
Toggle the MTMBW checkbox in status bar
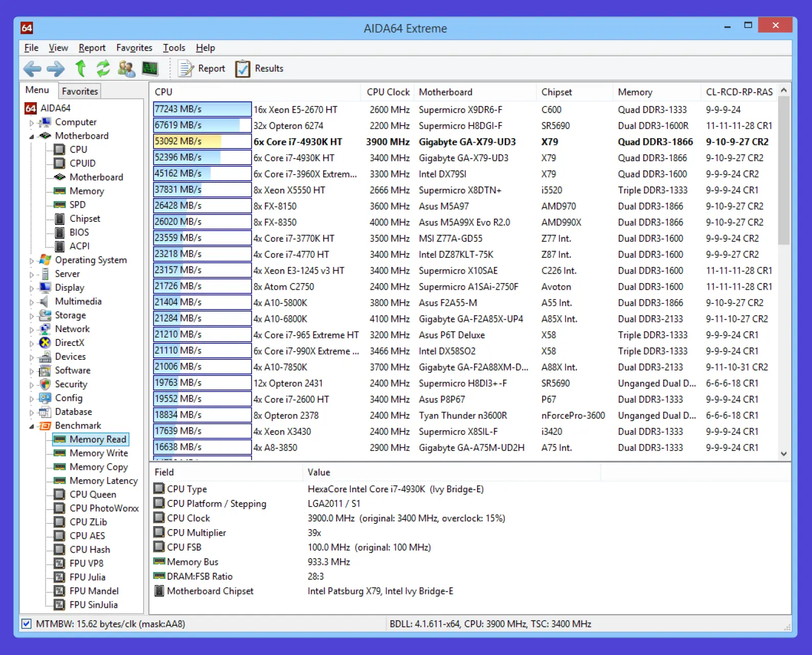pos(26,624)
